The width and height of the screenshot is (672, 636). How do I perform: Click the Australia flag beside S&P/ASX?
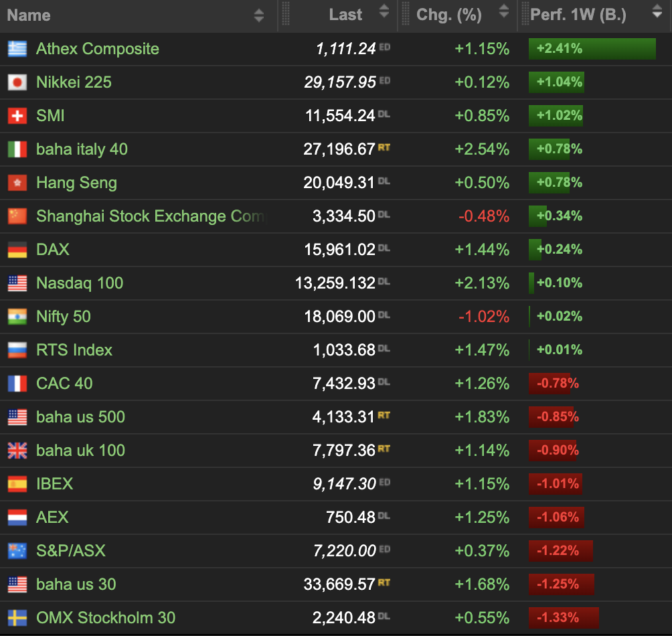[x=17, y=551]
